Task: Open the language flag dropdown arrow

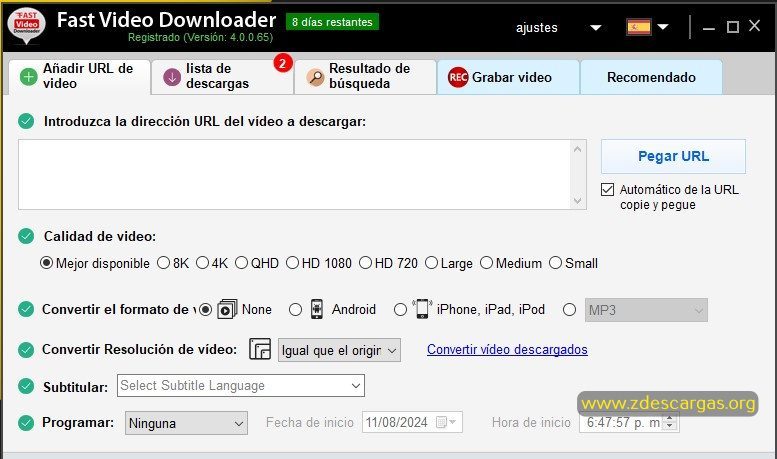Action: pyautogui.click(x=663, y=27)
